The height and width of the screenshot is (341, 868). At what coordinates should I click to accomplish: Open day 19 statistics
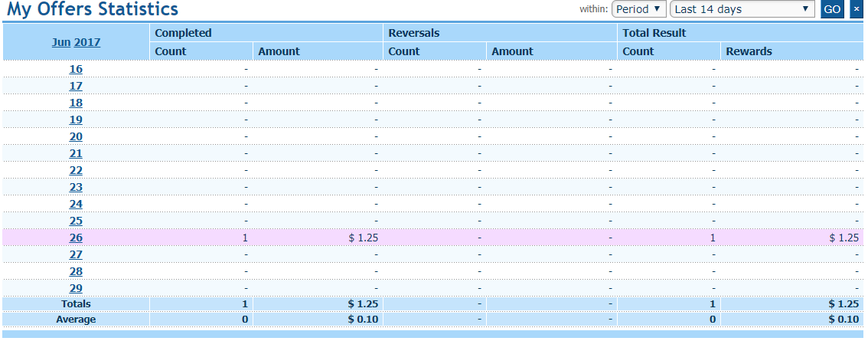(x=76, y=120)
